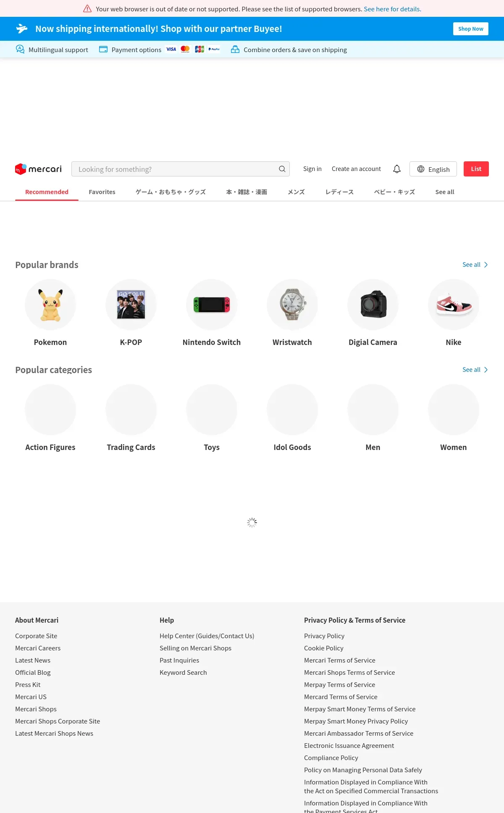
Task: Open Official Blog footer link
Action: (x=33, y=673)
